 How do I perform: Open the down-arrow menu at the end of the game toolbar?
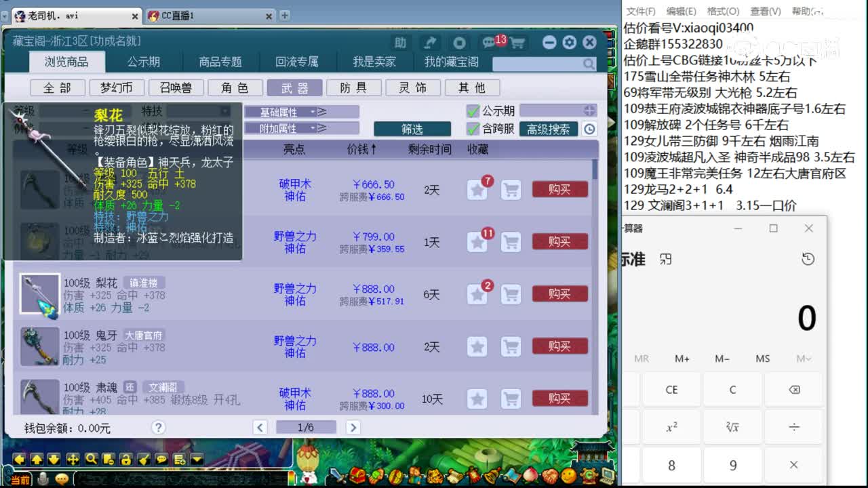(x=196, y=459)
